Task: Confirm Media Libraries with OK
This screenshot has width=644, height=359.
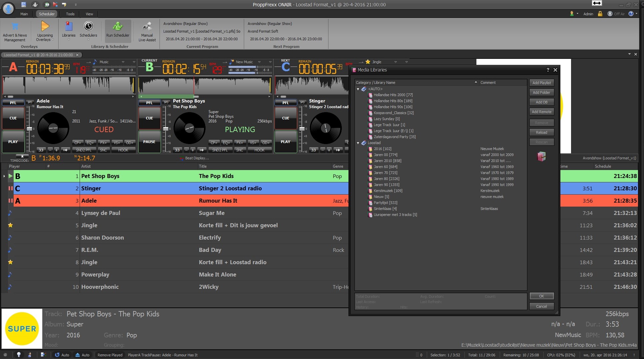Action: click(542, 296)
